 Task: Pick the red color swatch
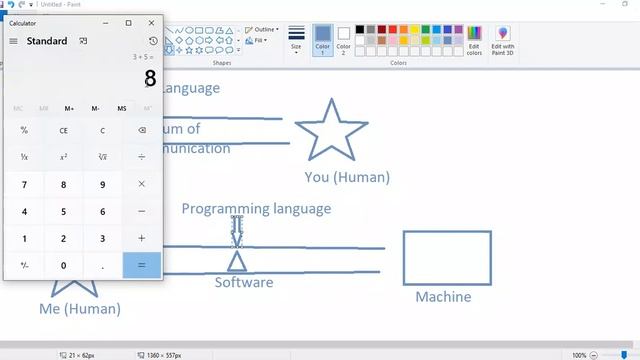[393, 29]
